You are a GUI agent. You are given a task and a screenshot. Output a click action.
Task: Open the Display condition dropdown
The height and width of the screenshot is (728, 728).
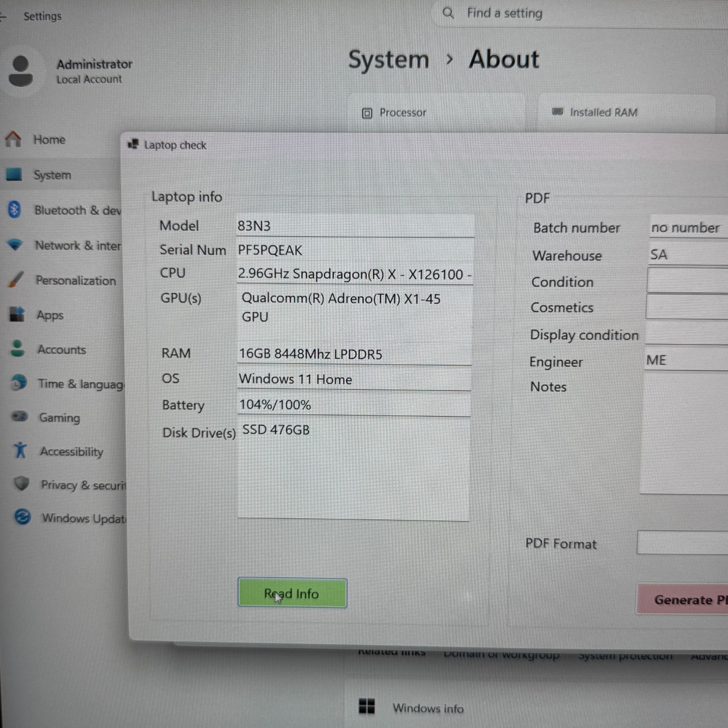[686, 334]
